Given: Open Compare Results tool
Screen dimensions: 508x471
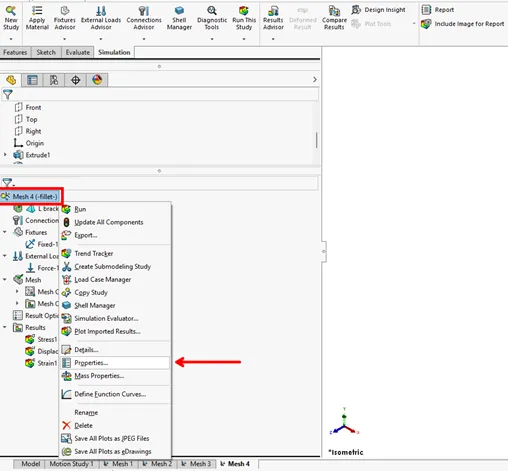Looking at the screenshot, I should (x=334, y=11).
